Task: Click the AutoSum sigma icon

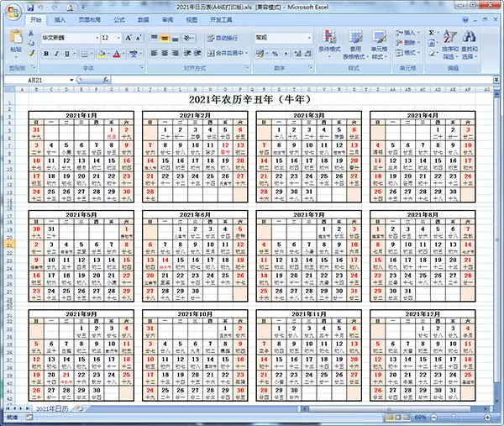Action: point(432,33)
